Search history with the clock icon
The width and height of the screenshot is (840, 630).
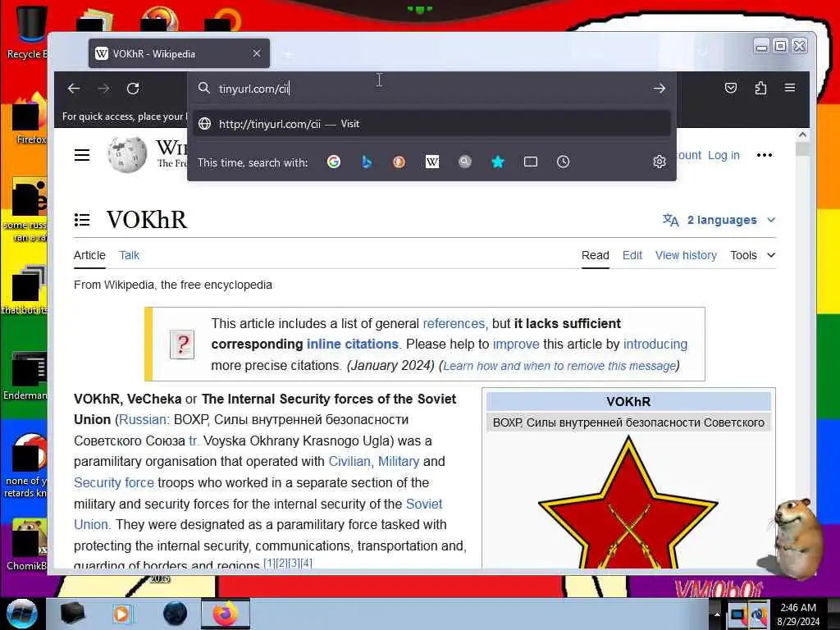point(563,162)
